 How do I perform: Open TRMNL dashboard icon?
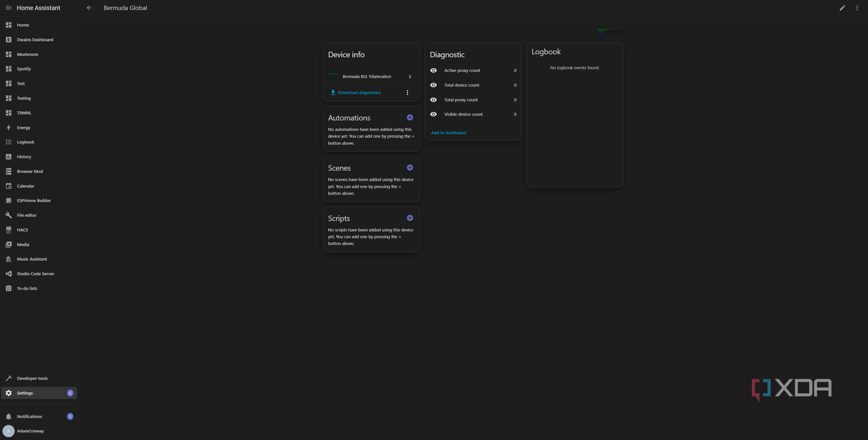[9, 113]
